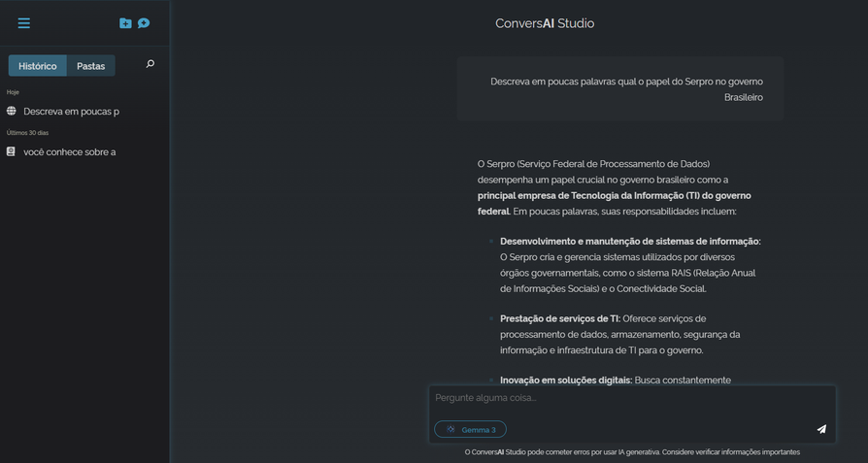Open the 'você conhece sobre a' conversation
The width and height of the screenshot is (868, 463).
coord(70,152)
